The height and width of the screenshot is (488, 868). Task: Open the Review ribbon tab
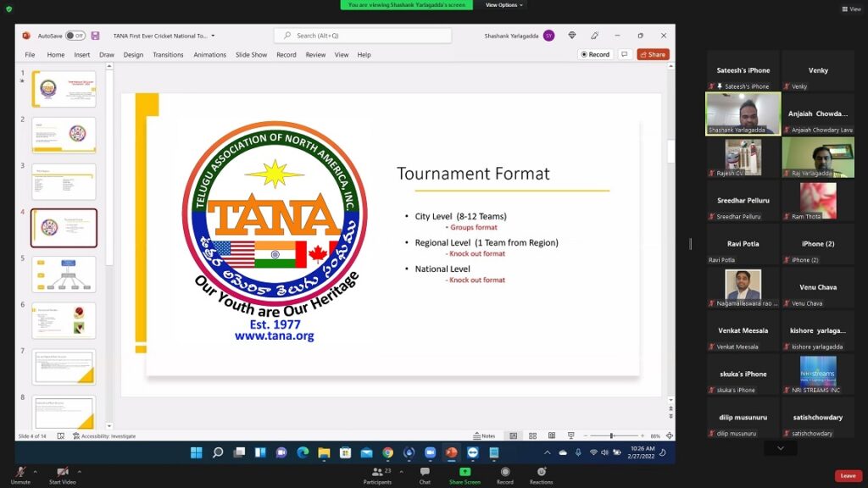click(x=315, y=55)
